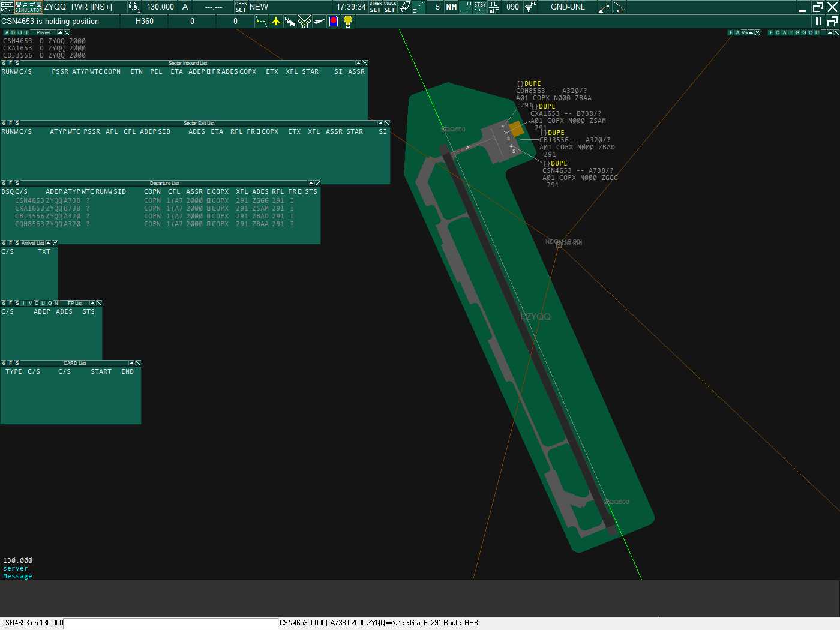The width and height of the screenshot is (840, 630).
Task: Pause the simulation with pause button
Action: (818, 22)
